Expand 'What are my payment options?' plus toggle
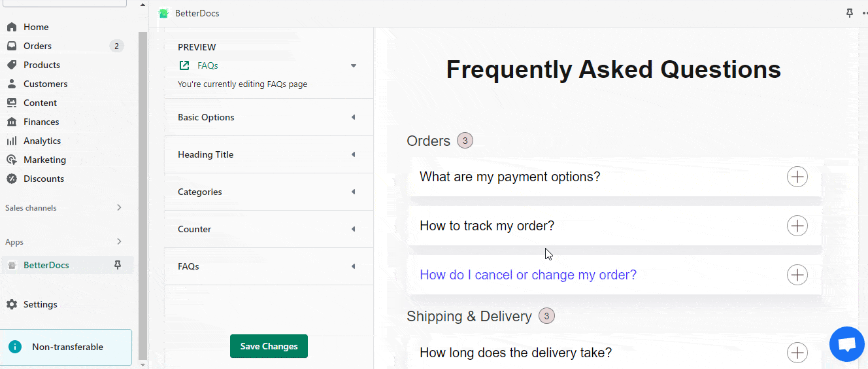The width and height of the screenshot is (868, 369). (797, 177)
